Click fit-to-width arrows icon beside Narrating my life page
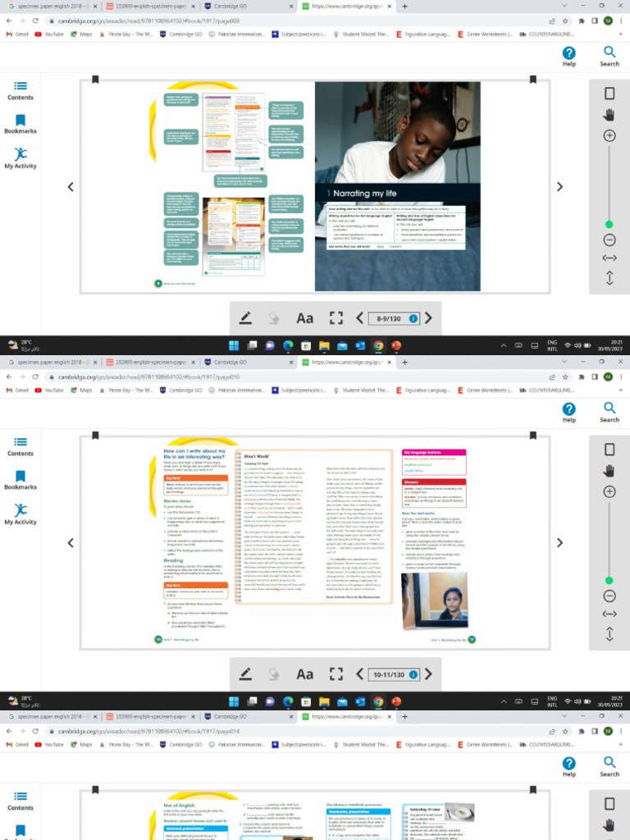Viewport: 630px width, 840px height. (x=609, y=258)
